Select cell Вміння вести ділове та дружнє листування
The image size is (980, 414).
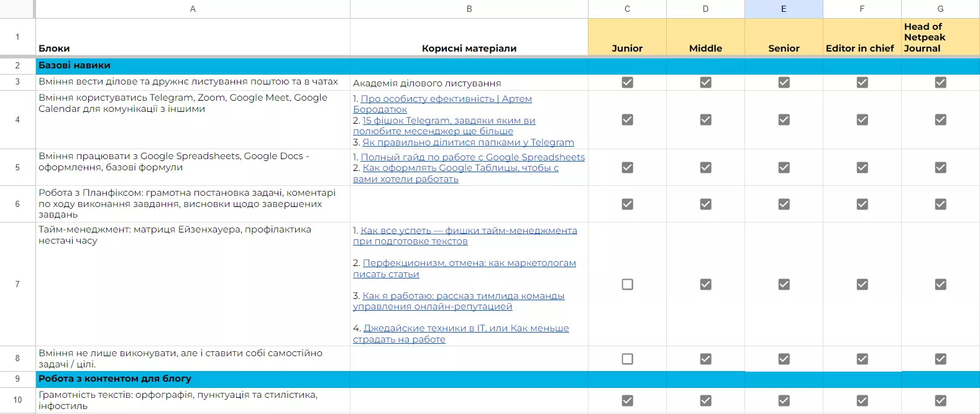pyautogui.click(x=193, y=83)
